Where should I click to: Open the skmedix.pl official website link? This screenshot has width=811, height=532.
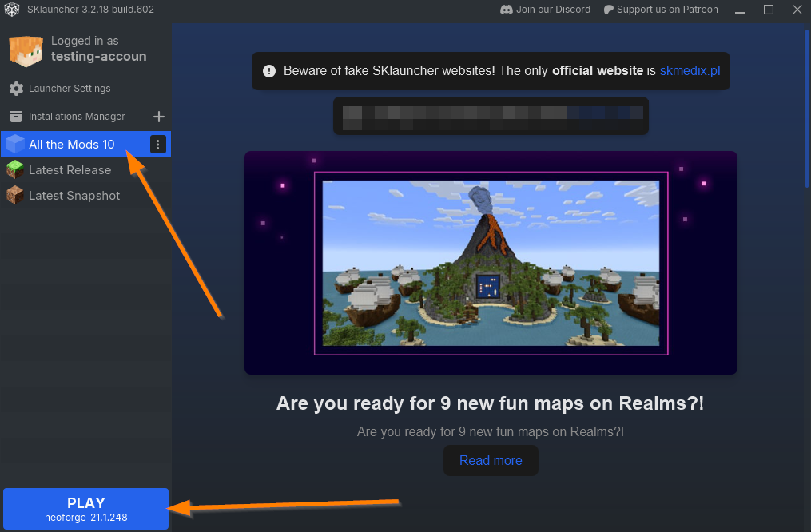(x=690, y=71)
